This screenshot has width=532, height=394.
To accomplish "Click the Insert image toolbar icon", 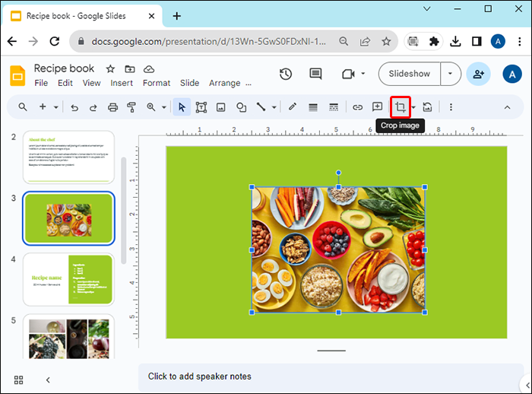I will [x=221, y=107].
